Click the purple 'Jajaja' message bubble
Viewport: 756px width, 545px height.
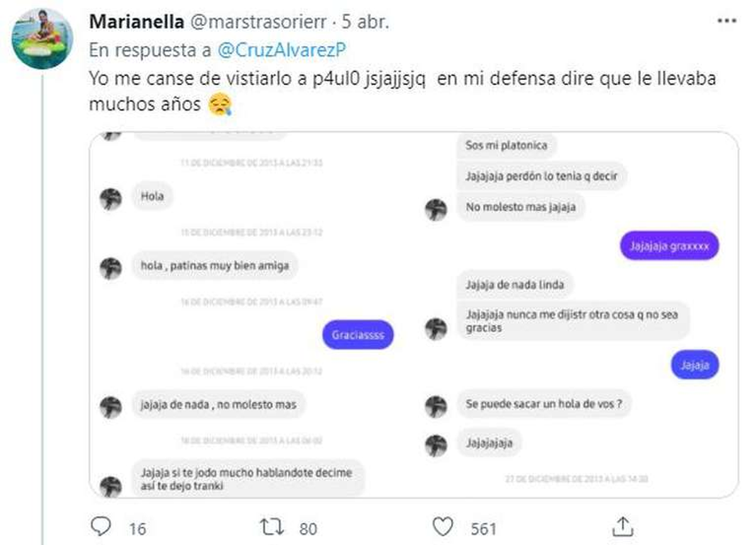[x=695, y=365]
